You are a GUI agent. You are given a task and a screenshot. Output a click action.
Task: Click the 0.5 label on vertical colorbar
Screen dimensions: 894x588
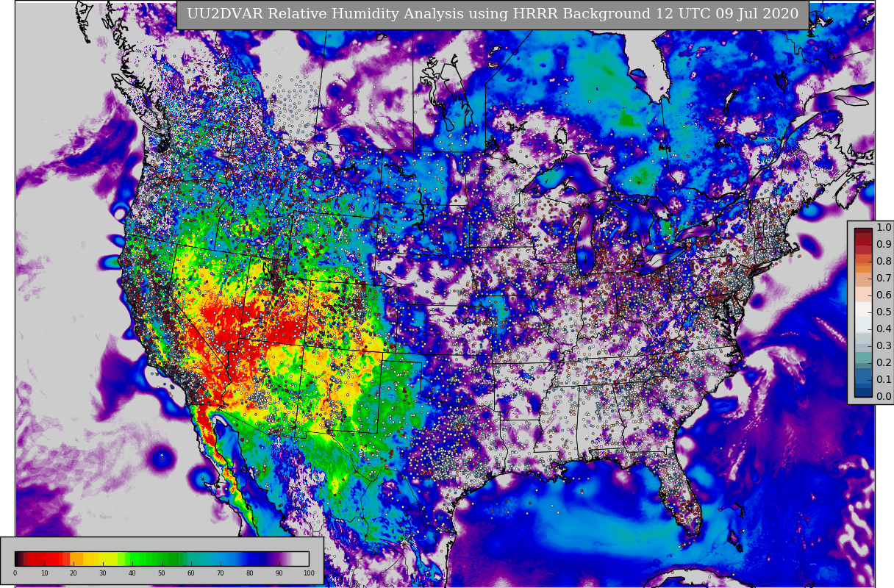[x=884, y=312]
